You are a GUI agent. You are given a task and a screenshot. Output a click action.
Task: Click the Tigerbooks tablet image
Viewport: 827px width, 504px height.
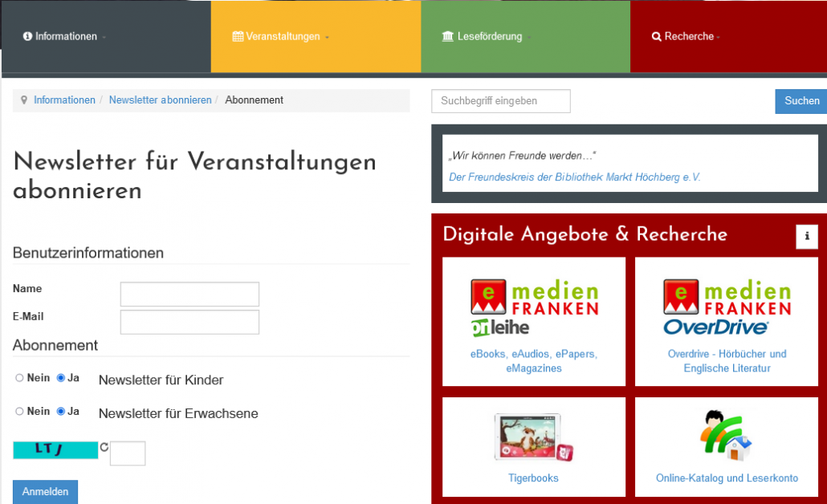pyautogui.click(x=534, y=438)
